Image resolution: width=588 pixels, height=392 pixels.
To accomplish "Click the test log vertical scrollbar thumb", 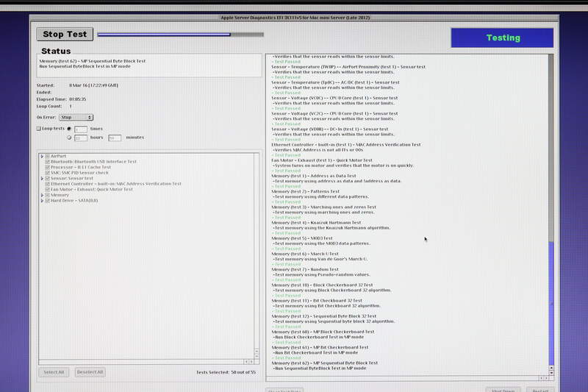I will [x=552, y=272].
